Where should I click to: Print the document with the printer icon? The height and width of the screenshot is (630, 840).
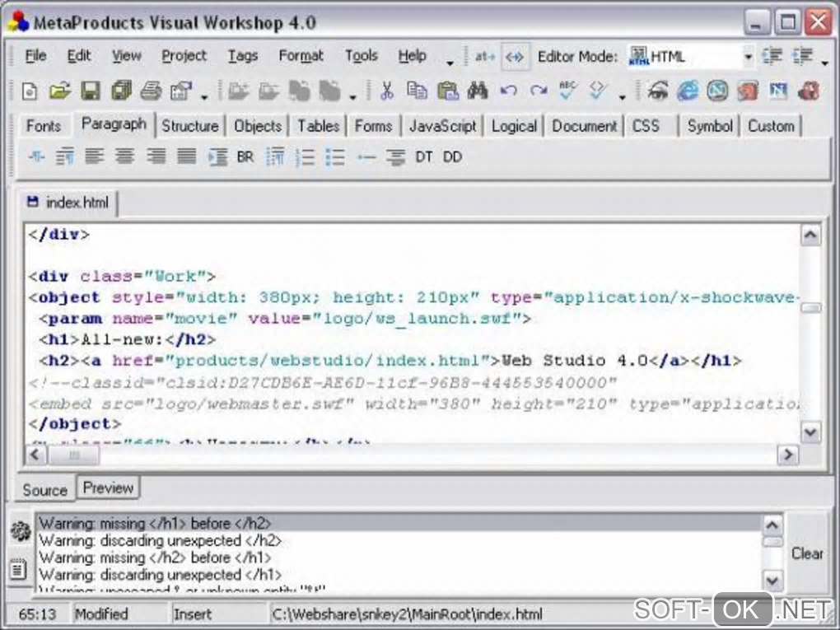151,91
